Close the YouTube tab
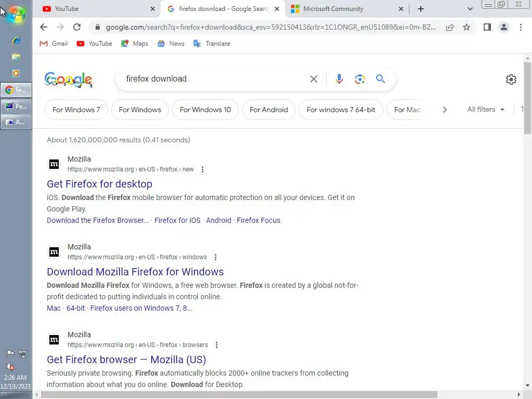Viewport: 532px width, 399px height. [153, 9]
